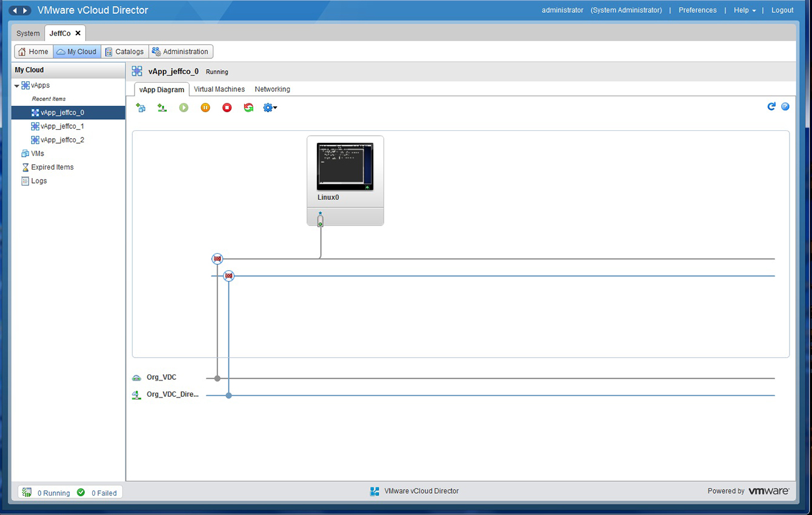Click the vApps folder label in the tree
The image size is (812, 515).
click(41, 85)
